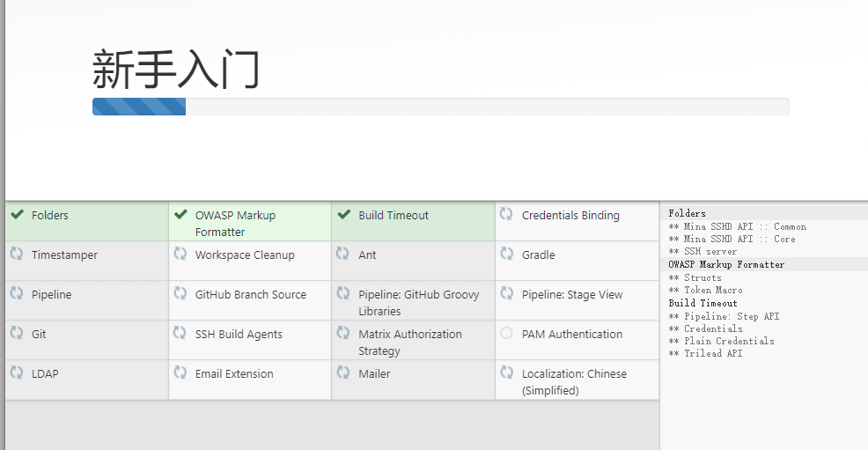Click the LDAP plugin name
The image size is (868, 450).
[45, 373]
